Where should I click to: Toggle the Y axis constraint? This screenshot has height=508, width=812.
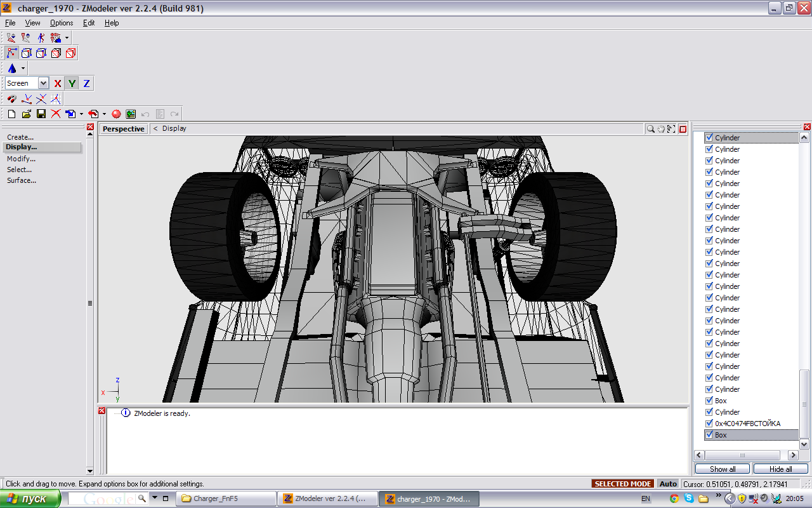click(x=72, y=83)
